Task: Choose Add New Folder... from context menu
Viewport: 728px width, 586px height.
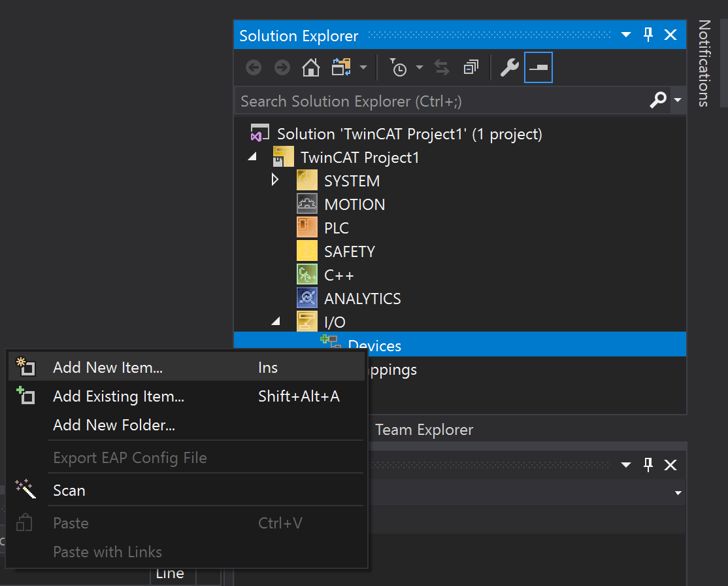Action: [x=186, y=424]
